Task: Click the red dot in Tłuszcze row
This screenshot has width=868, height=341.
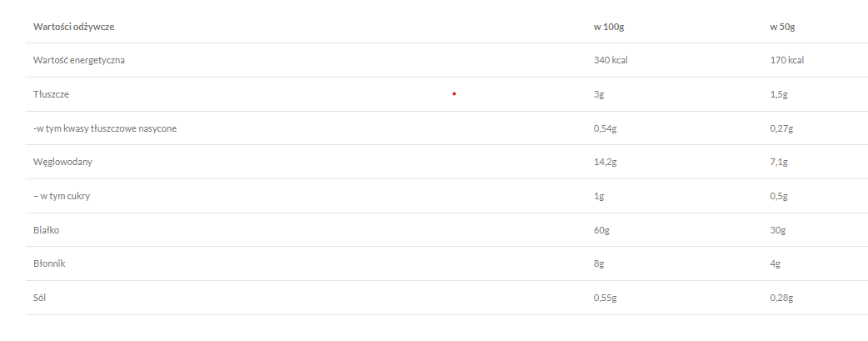Action: (454, 94)
